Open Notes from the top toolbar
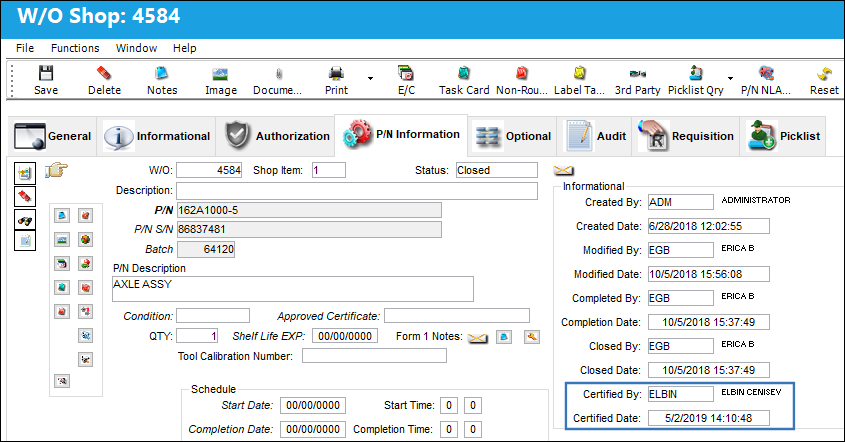This screenshot has width=845, height=442. pyautogui.click(x=162, y=80)
